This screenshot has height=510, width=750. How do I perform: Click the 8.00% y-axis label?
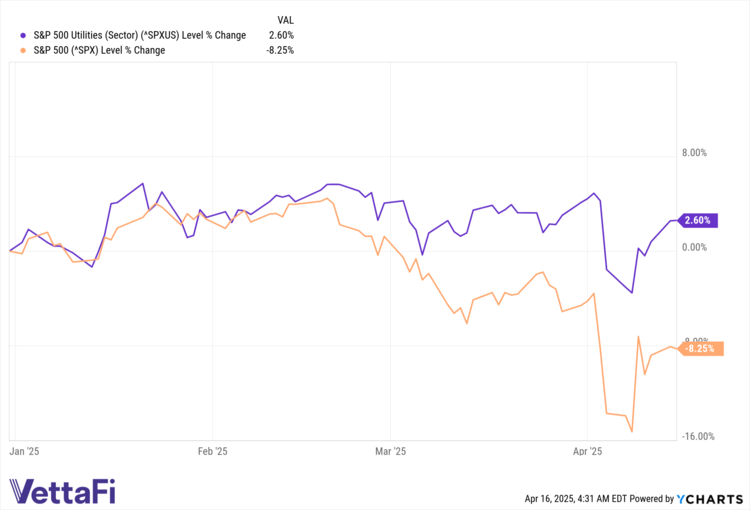click(x=694, y=153)
